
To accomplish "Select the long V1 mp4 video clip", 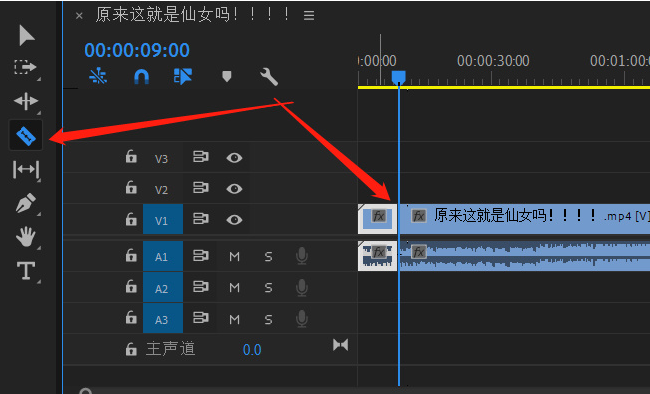I will pyautogui.click(x=524, y=219).
